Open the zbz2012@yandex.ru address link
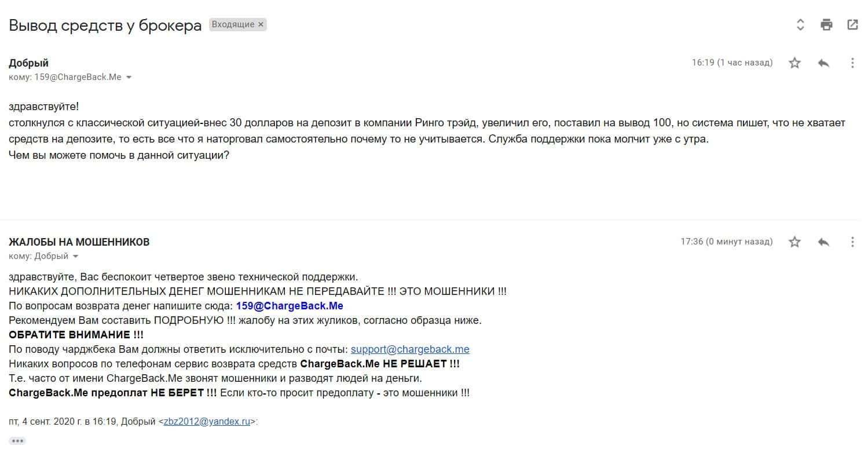The height and width of the screenshot is (471, 868). coord(207,422)
